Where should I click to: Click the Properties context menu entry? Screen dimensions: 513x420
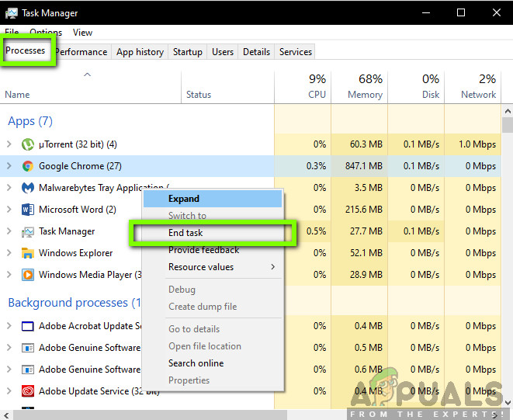pyautogui.click(x=213, y=380)
